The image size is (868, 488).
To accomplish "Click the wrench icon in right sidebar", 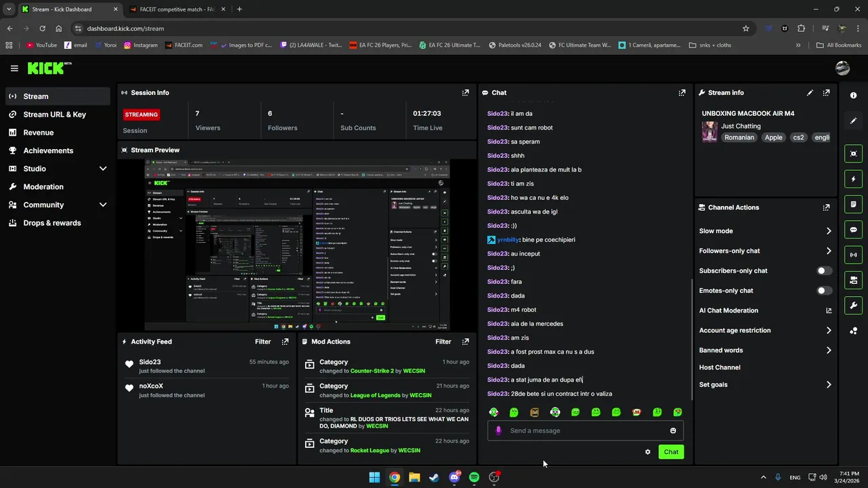I will point(853,305).
